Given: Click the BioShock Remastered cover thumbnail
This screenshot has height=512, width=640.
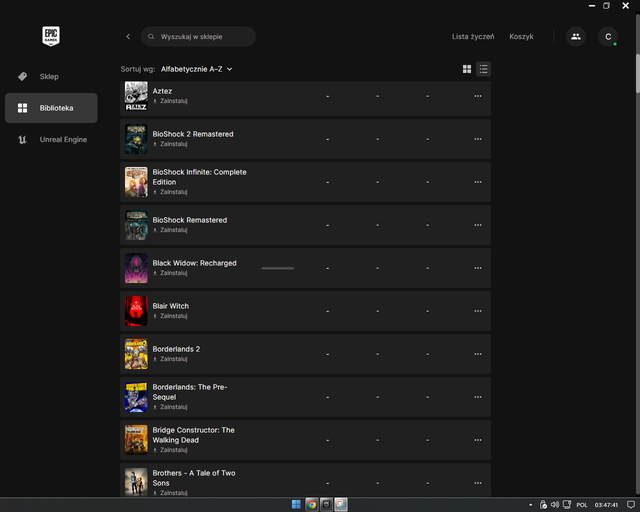Looking at the screenshot, I should [x=136, y=225].
